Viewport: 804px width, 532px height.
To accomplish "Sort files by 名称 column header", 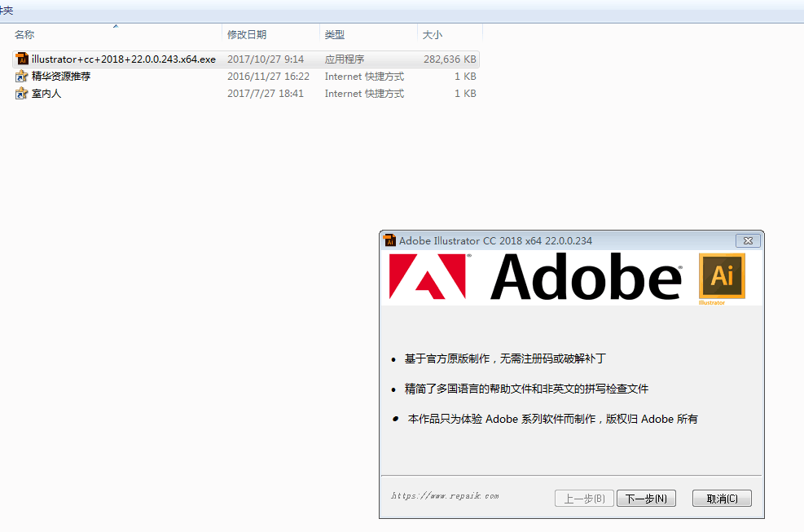I will pos(24,35).
